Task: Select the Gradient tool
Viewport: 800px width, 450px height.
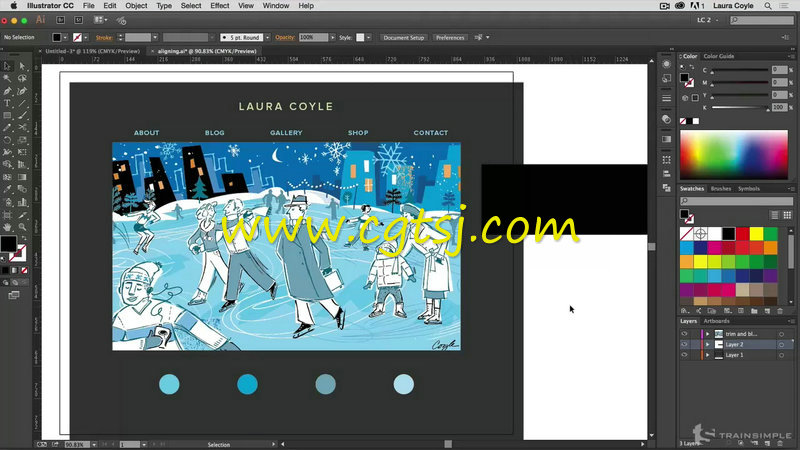Action: pos(22,177)
